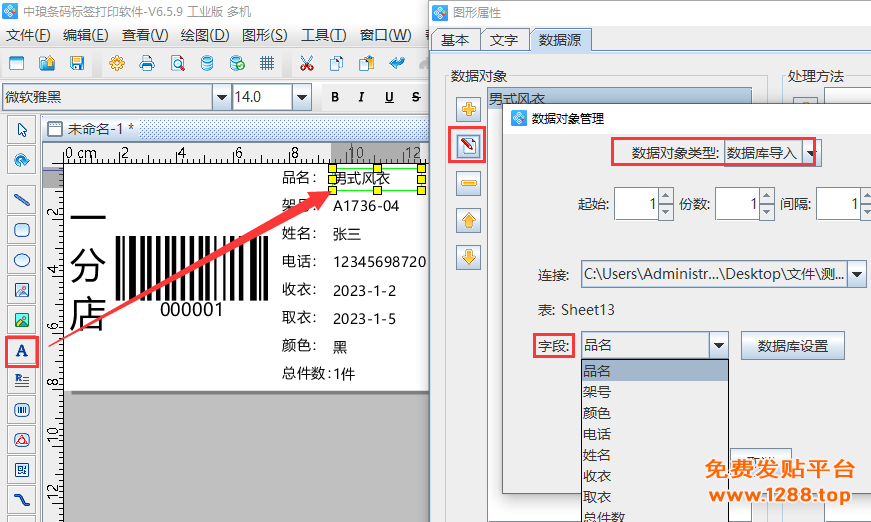Click the Undo arrow icon

coord(397,63)
